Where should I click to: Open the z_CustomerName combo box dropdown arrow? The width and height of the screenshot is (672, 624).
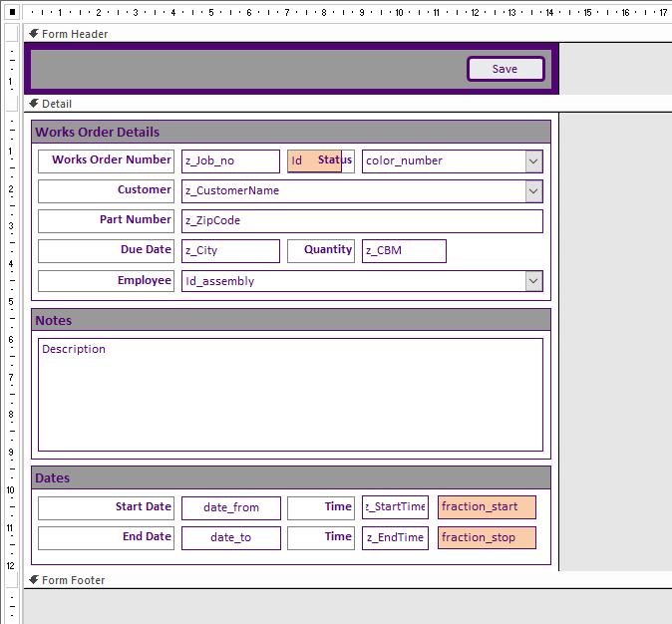pyautogui.click(x=533, y=191)
